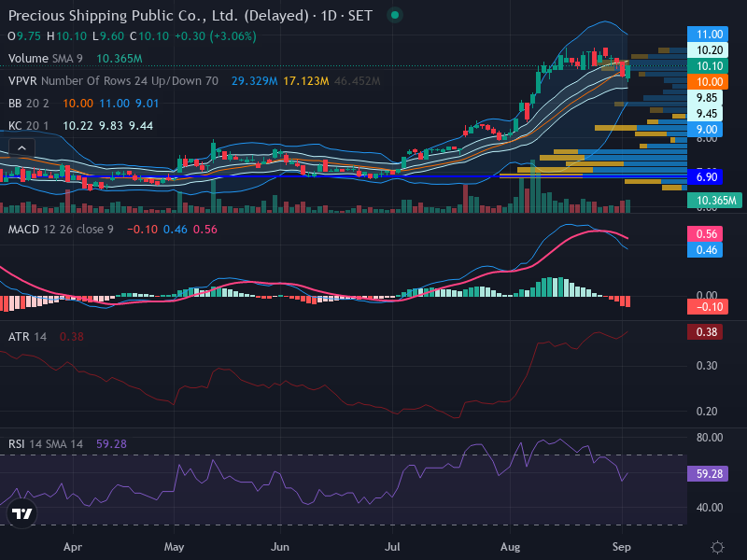Collapse the indicator legend with chevron
Screen dimensions: 747x560
[x=21, y=148]
